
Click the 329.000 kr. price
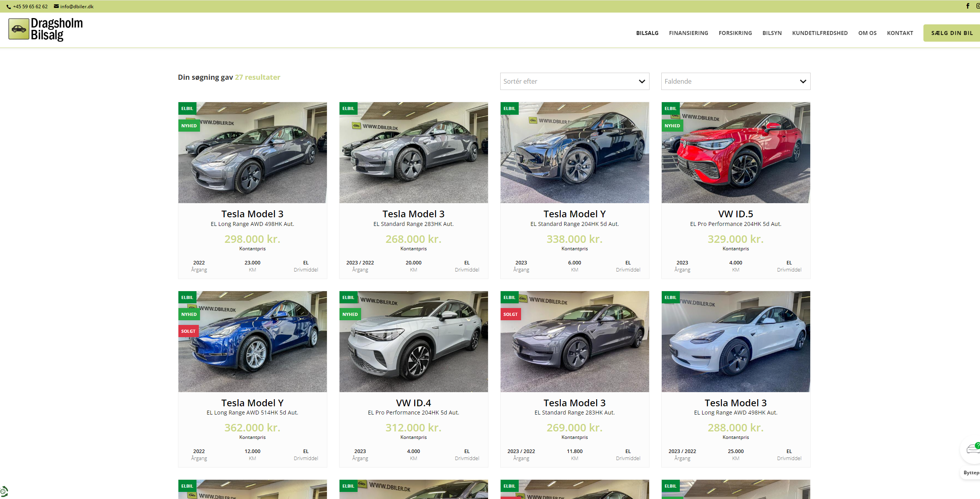[x=736, y=239]
